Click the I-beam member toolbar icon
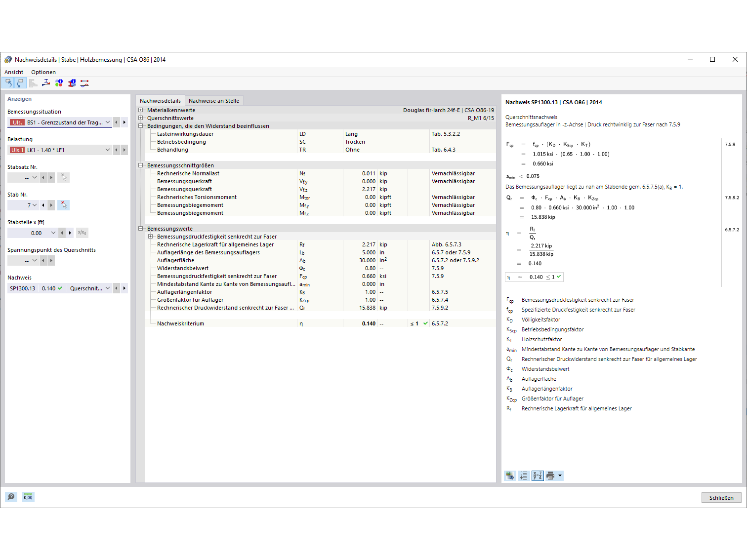Image resolution: width=747 pixels, height=560 pixels. (x=46, y=83)
